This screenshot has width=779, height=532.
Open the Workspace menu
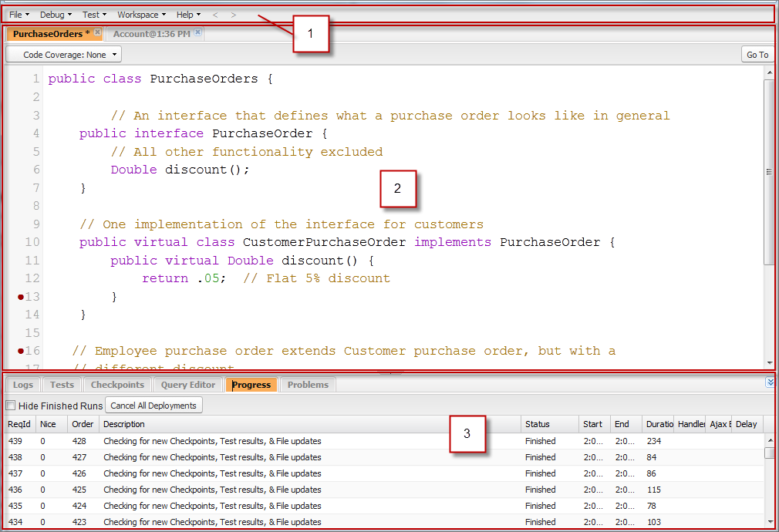[142, 15]
